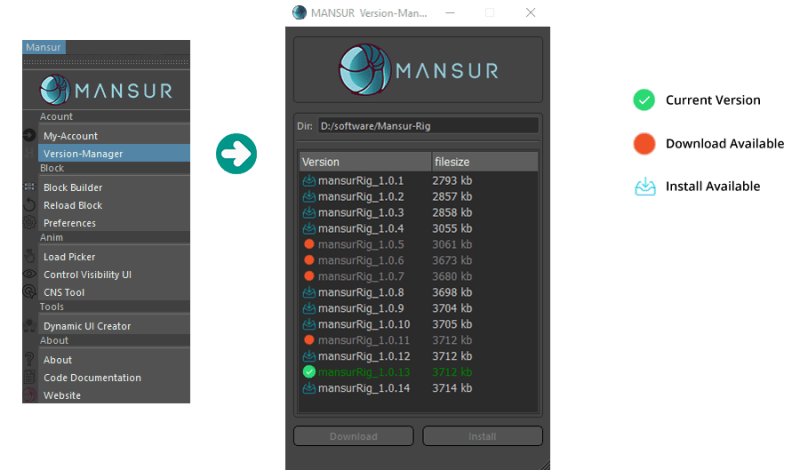Image resolution: width=800 pixels, height=470 pixels.
Task: Click the install icon for mansurRig_1.0.10
Action: [309, 324]
